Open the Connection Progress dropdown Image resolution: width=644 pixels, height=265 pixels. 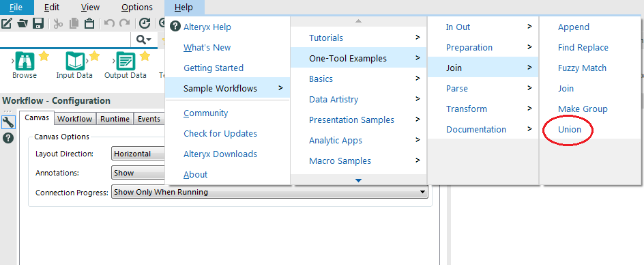click(x=269, y=192)
